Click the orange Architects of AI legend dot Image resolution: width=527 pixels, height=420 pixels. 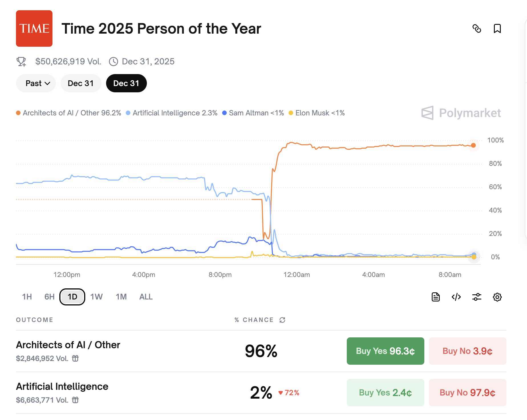(x=18, y=113)
